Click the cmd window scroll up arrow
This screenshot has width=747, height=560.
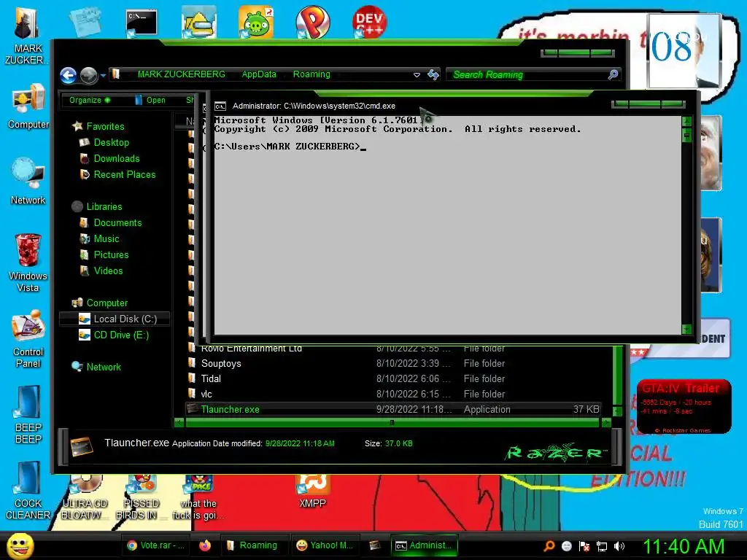(x=687, y=122)
